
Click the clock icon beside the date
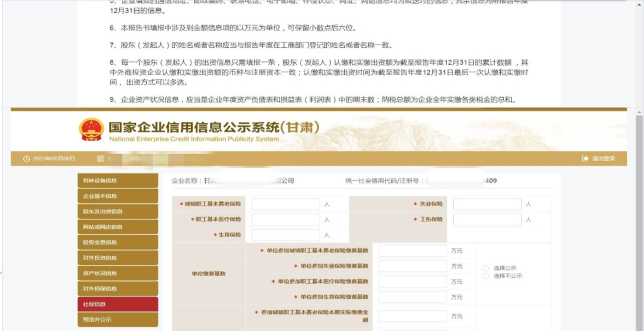point(26,159)
